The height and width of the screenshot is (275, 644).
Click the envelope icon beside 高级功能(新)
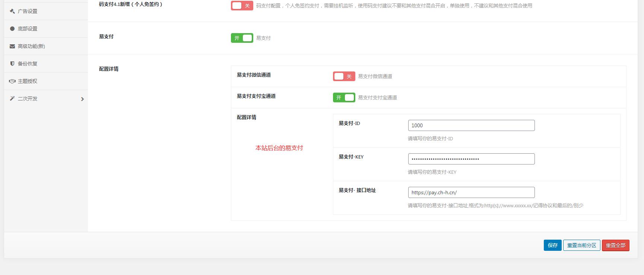point(12,46)
